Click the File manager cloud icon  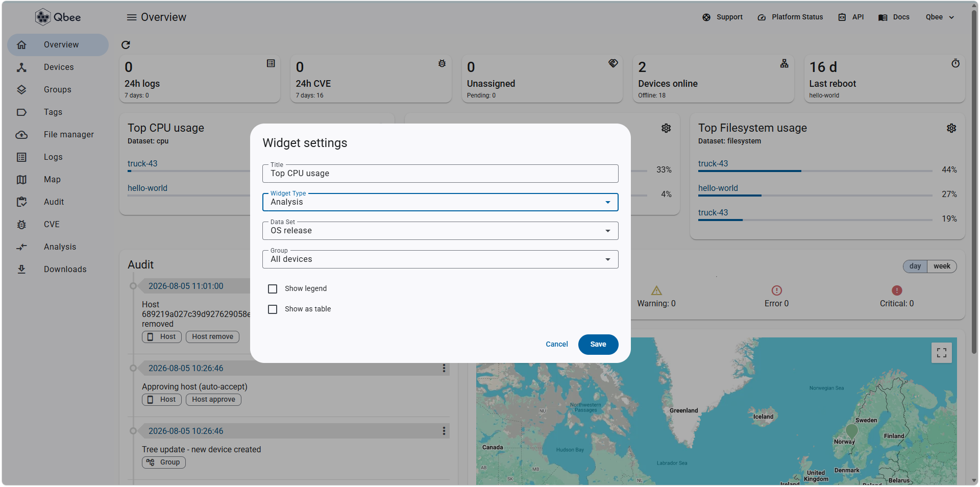[x=21, y=135]
